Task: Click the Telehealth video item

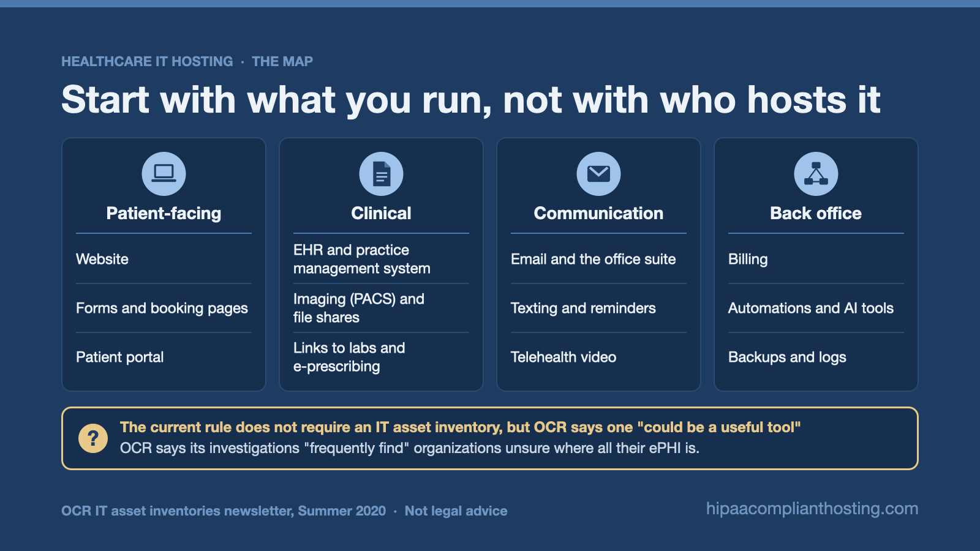Action: click(563, 357)
